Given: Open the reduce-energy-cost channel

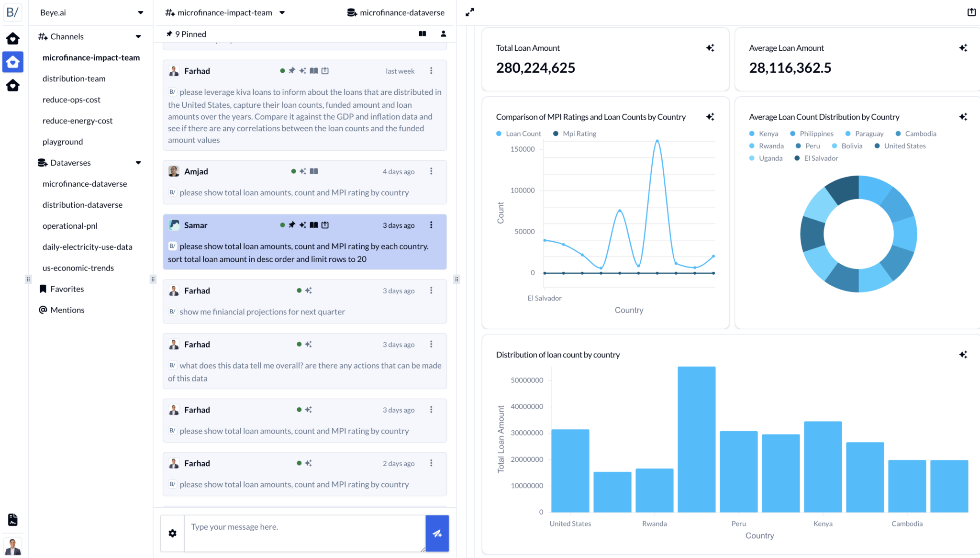Looking at the screenshot, I should point(78,120).
